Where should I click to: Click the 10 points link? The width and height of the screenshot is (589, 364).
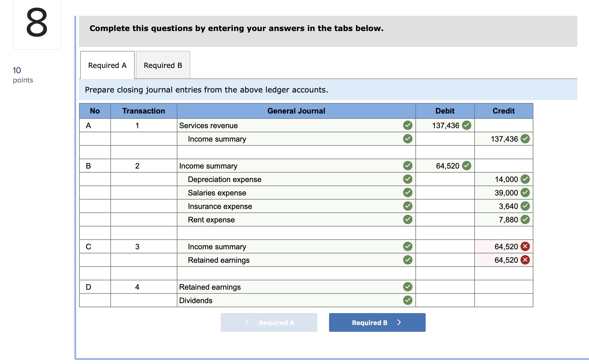(17, 70)
